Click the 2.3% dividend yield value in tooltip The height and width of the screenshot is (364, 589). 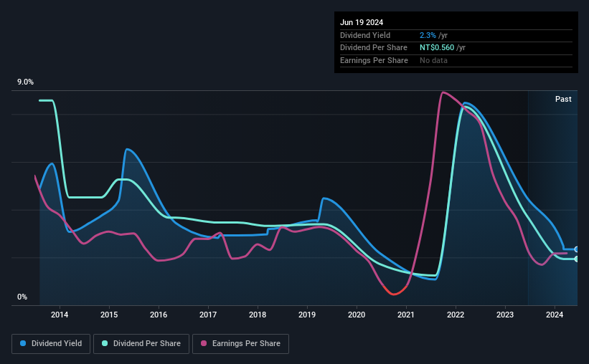(x=428, y=35)
